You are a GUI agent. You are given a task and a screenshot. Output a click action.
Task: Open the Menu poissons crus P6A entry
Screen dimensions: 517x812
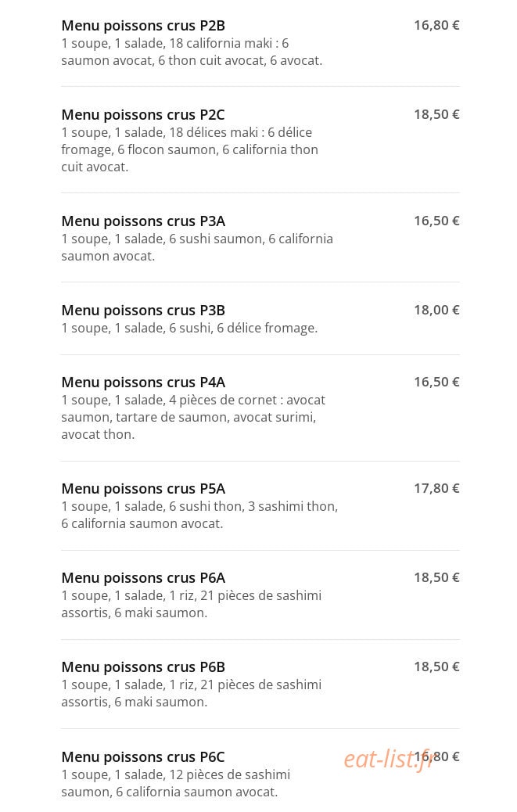click(x=143, y=577)
